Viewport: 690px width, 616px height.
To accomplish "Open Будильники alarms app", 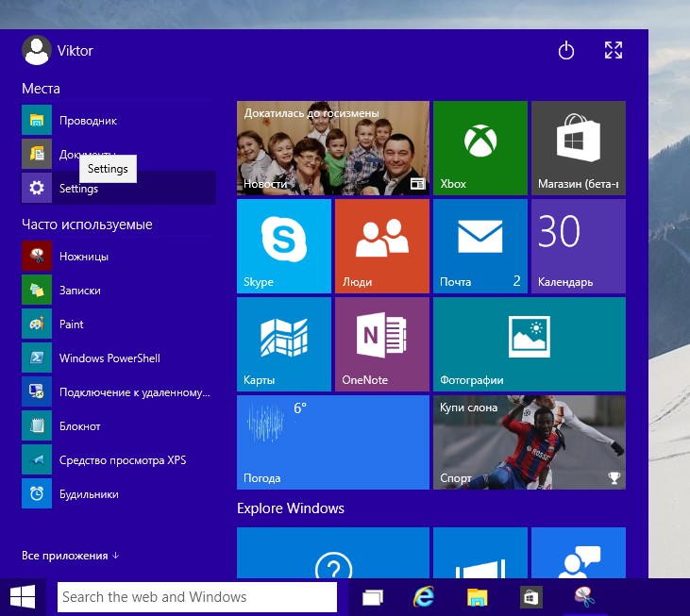I will [118, 493].
